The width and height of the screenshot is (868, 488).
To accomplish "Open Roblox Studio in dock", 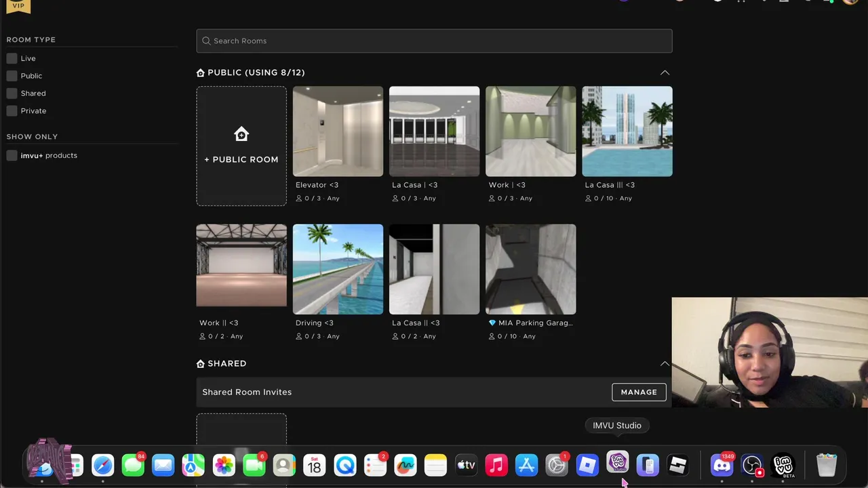I will tap(678, 465).
